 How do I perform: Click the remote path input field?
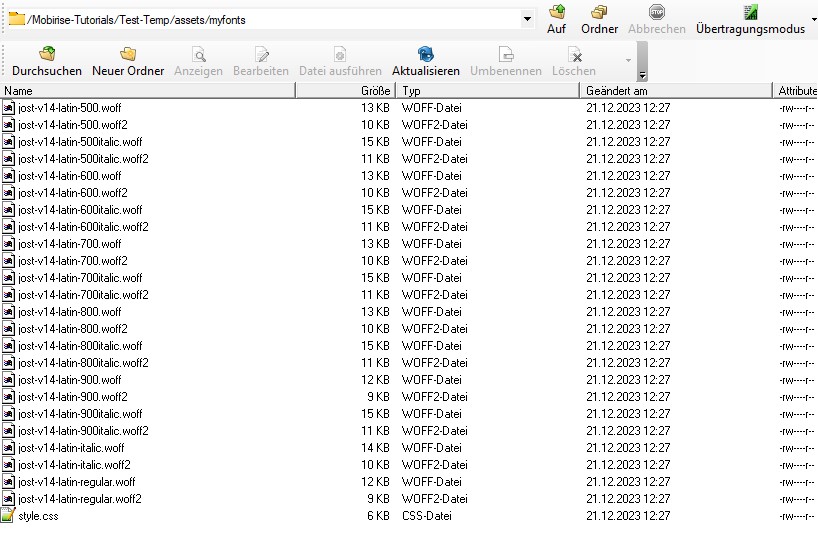coord(270,19)
